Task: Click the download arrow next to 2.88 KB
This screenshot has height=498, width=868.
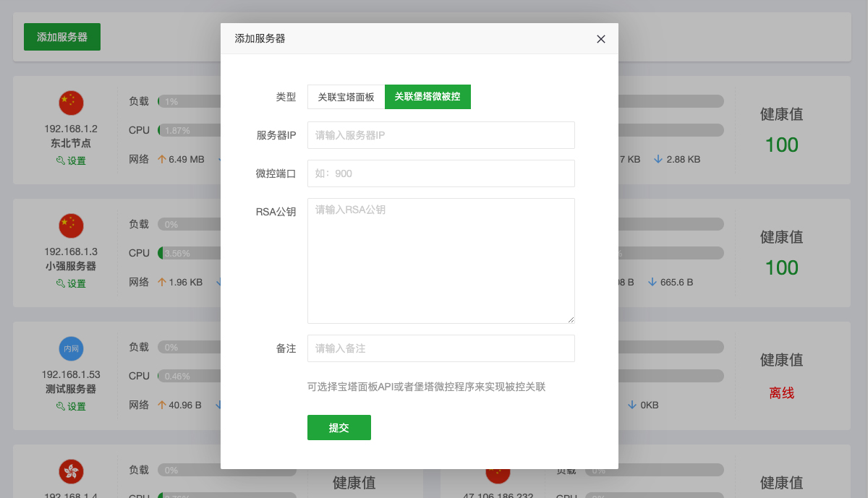Action: (x=658, y=159)
